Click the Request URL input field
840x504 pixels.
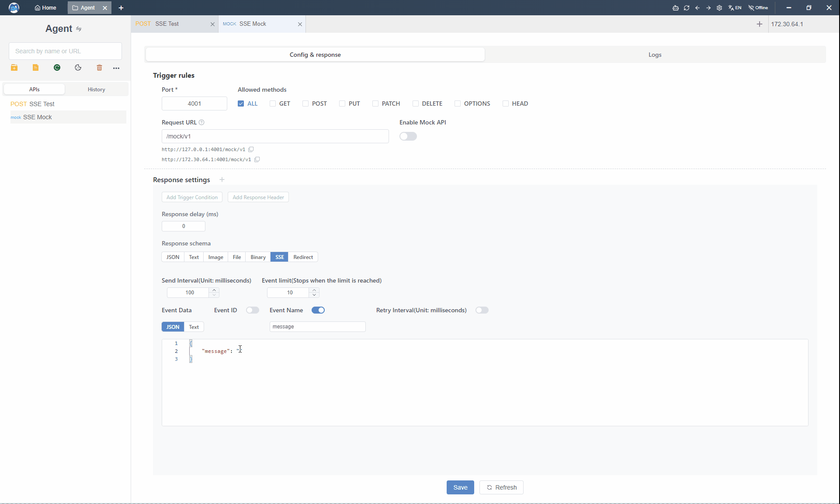[275, 136]
